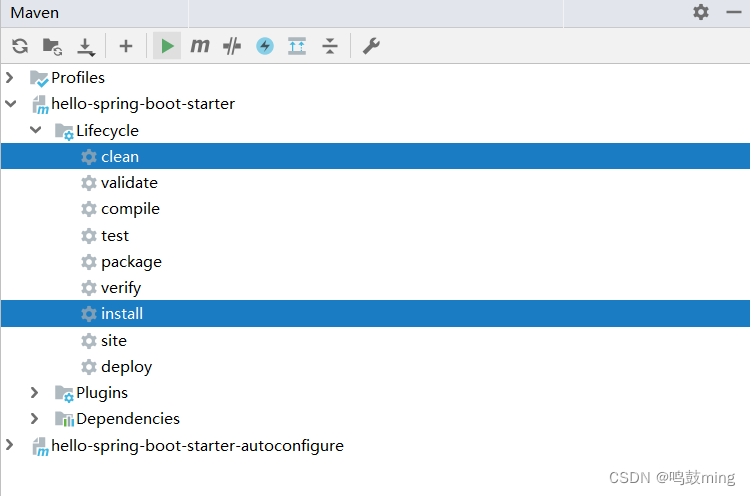
Task: Open Execute Maven Goal dialog
Action: 200,46
